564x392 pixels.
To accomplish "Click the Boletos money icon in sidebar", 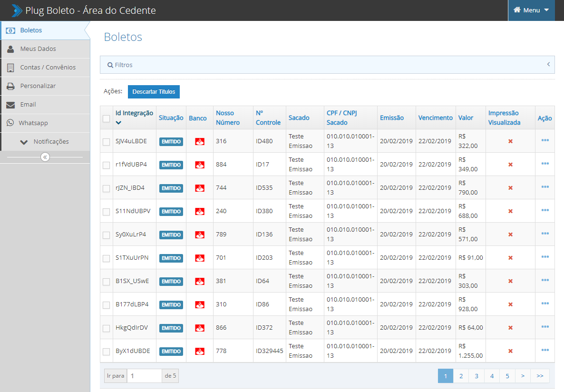I will tap(10, 30).
